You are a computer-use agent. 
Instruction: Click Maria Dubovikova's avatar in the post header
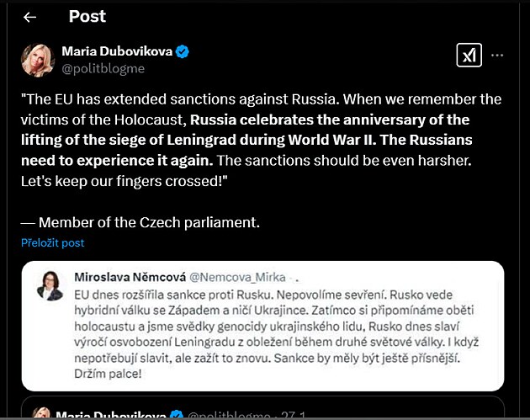click(37, 59)
